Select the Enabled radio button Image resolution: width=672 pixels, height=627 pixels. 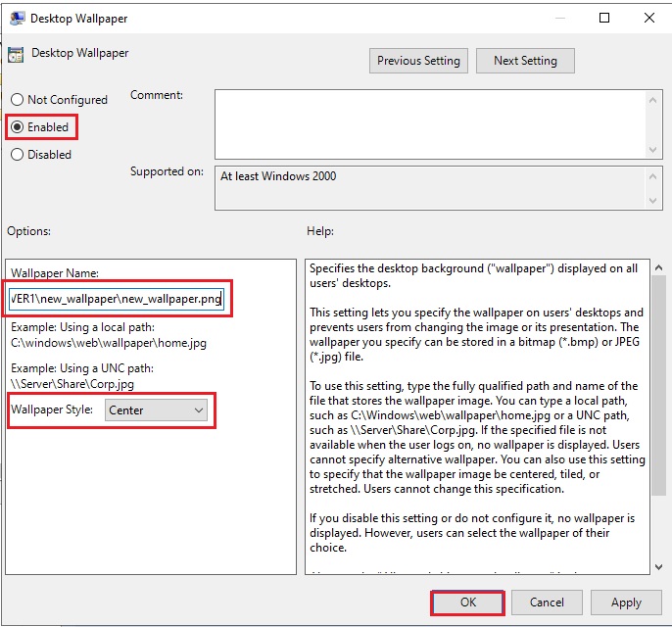point(17,127)
